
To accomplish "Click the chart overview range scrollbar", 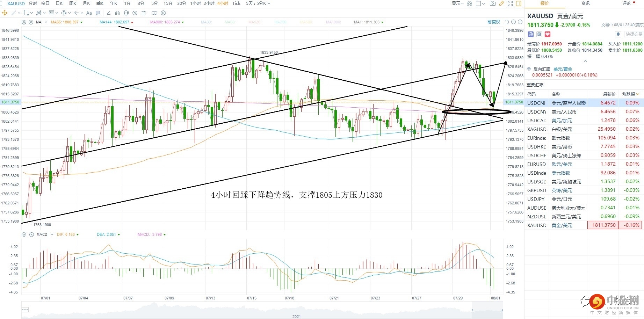I will point(262,310).
